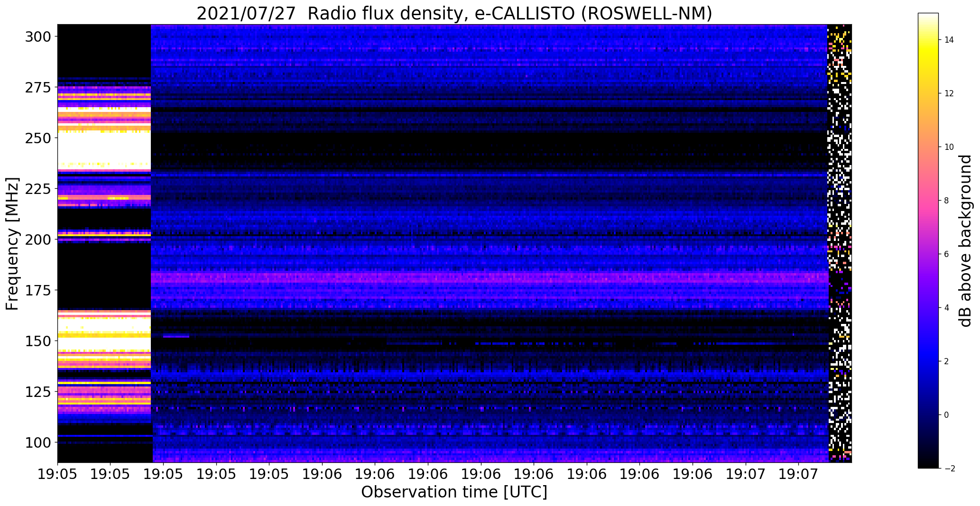Screen dimensions: 980x506
Task: Click the plot title '2021/07/27 Radio flux density, e-CALLISTO (ROSWELL-NM)'
Action: coord(454,13)
